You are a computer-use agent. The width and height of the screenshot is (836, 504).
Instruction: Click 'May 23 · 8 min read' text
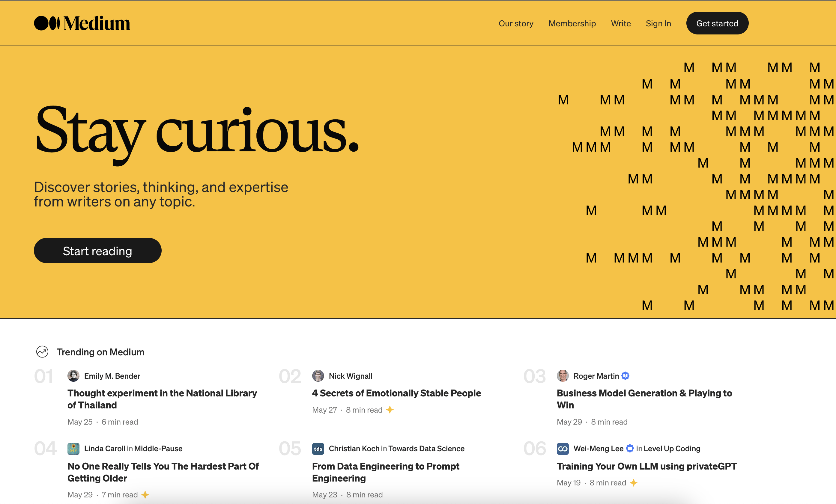click(x=347, y=494)
